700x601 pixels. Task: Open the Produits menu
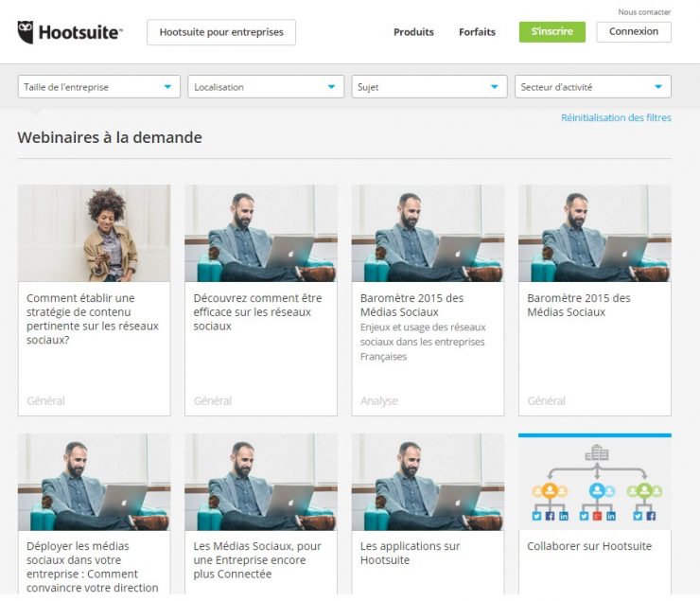[x=413, y=32]
